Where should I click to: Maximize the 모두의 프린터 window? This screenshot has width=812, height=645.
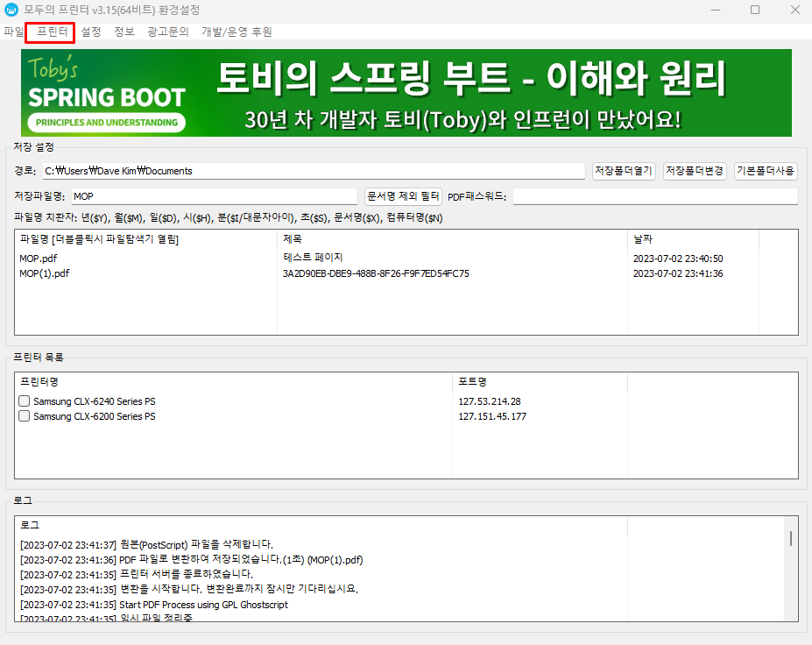pyautogui.click(x=755, y=10)
